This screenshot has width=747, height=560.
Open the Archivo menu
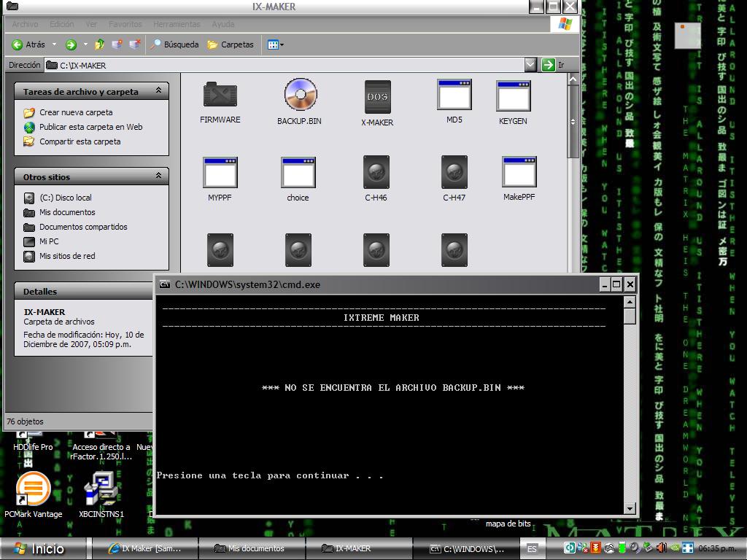pyautogui.click(x=25, y=24)
